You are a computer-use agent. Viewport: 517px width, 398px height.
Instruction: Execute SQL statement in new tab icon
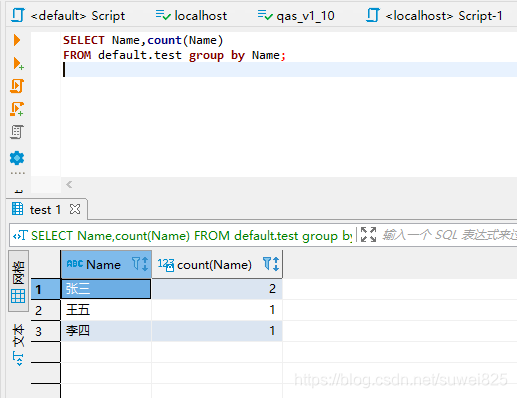(x=18, y=63)
